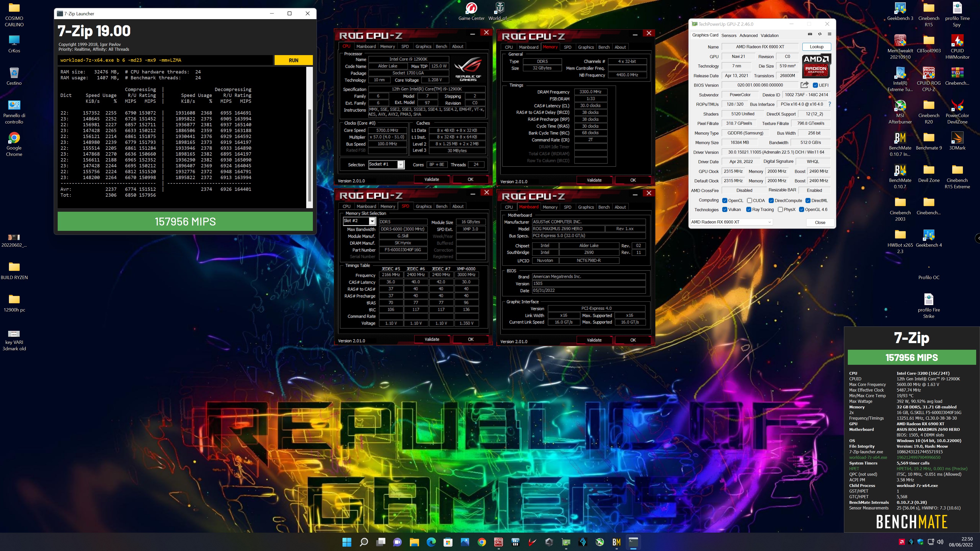
Task: Open Cinebench R15 Extreme folder
Action: point(957,177)
